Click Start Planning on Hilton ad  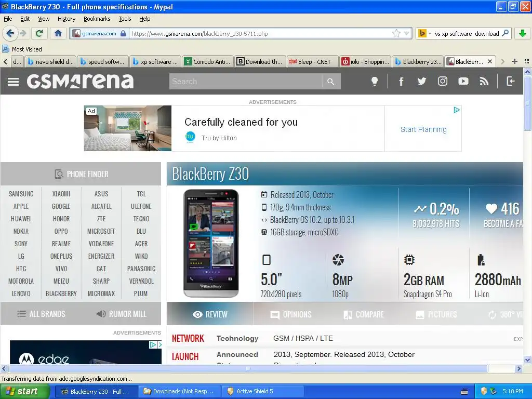[423, 129]
